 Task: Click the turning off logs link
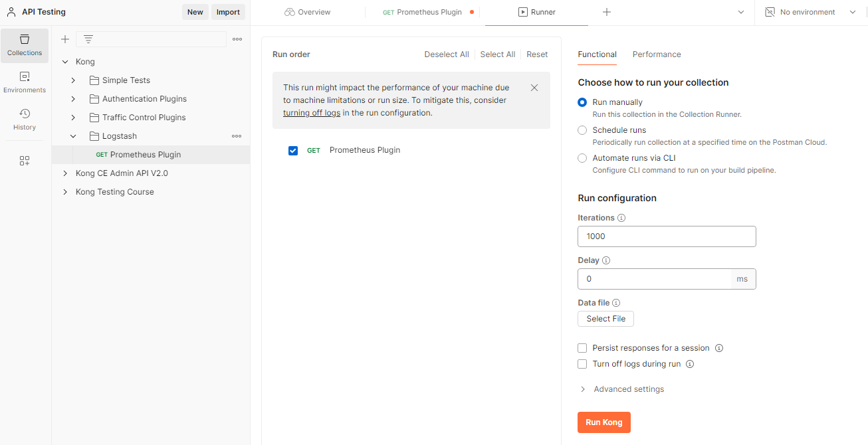(312, 113)
